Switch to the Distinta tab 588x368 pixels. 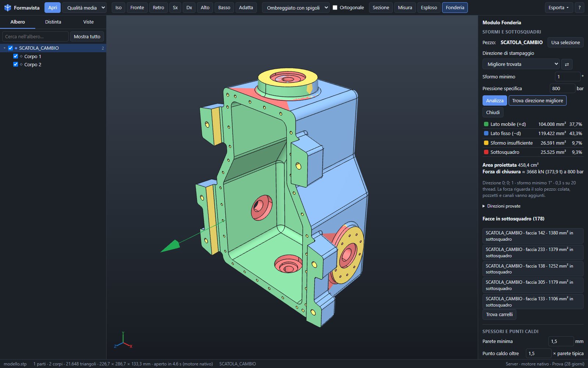pos(53,22)
